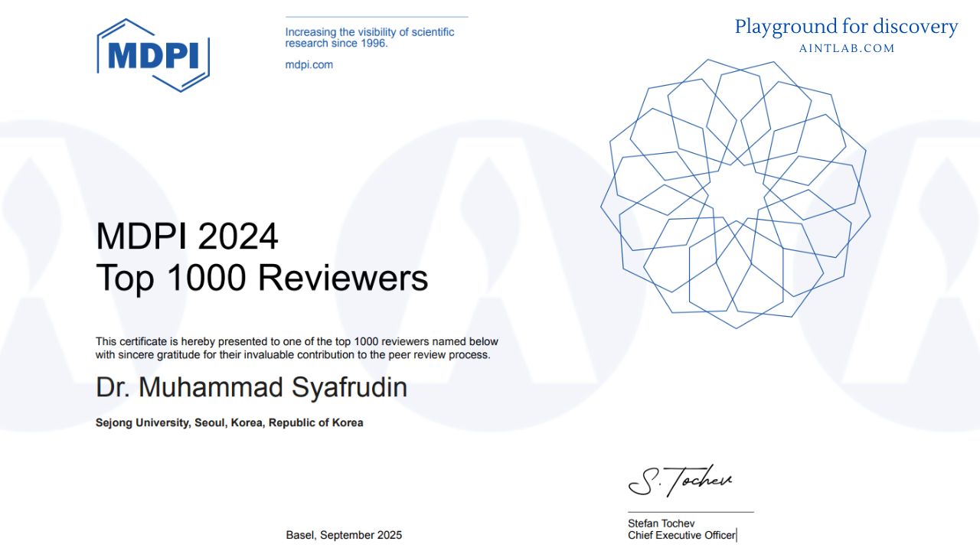
Task: Open the mdpi.com link
Action: click(309, 64)
